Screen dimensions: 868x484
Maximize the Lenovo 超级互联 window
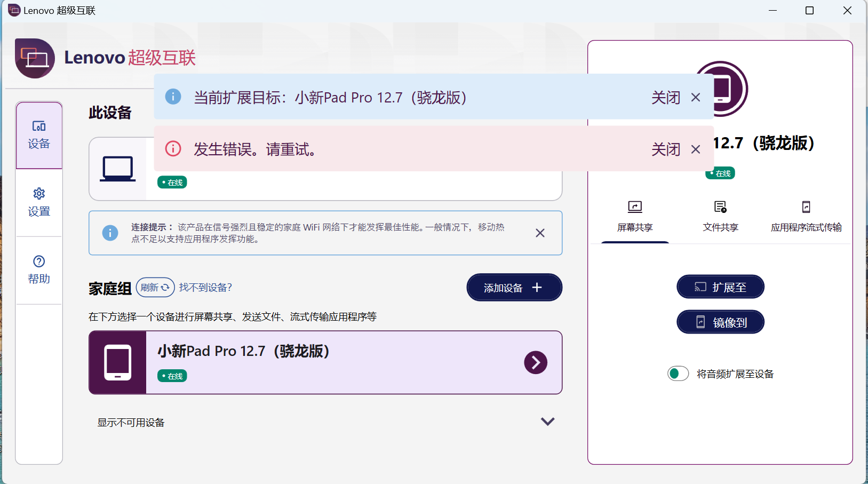[x=809, y=11]
